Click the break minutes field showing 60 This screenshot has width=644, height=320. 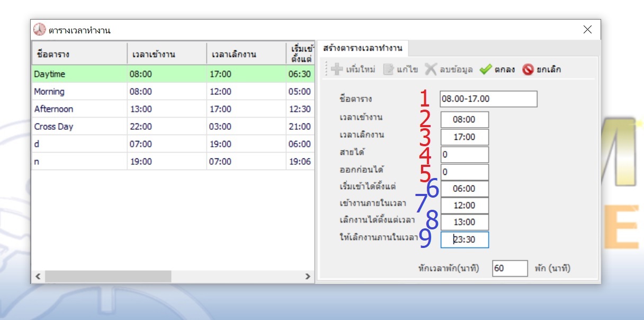[509, 268]
